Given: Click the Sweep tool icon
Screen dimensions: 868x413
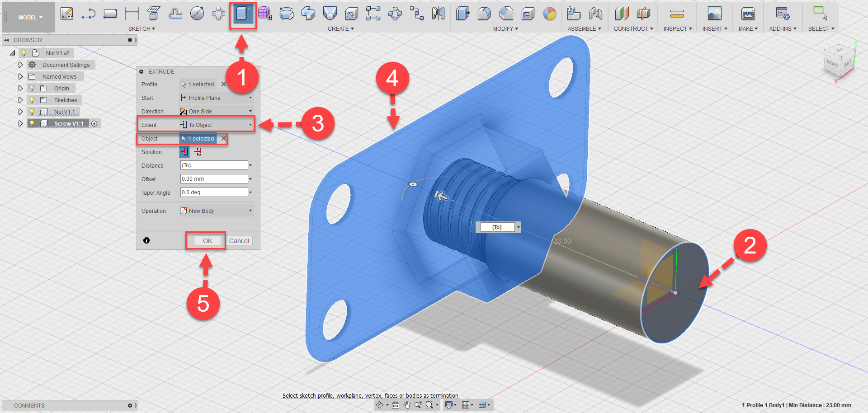Looking at the screenshot, I should click(308, 14).
